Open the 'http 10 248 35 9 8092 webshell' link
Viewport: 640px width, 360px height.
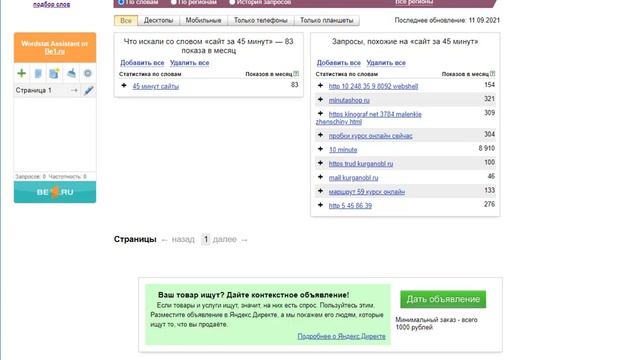tap(373, 86)
